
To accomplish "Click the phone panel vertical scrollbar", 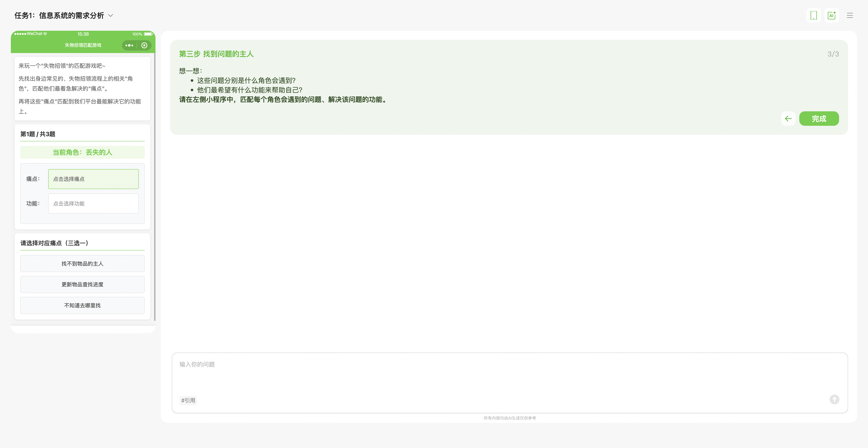I will (155, 185).
